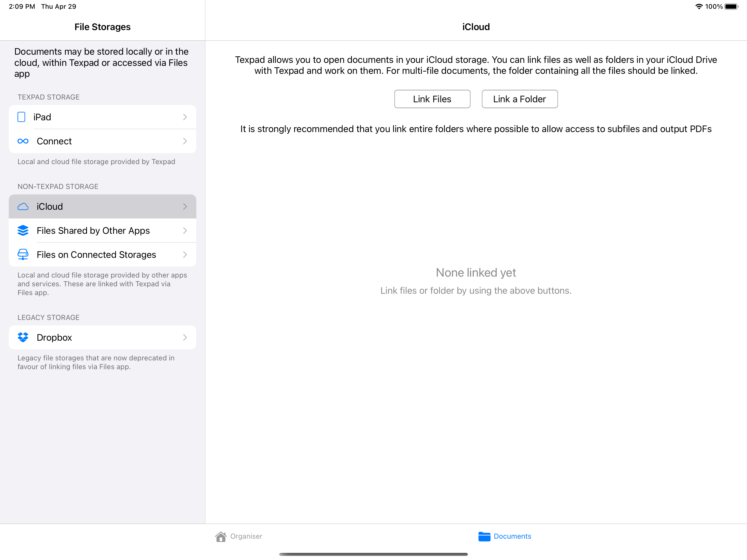747x560 pixels.
Task: Open Files on Connected Storages
Action: pos(102,254)
